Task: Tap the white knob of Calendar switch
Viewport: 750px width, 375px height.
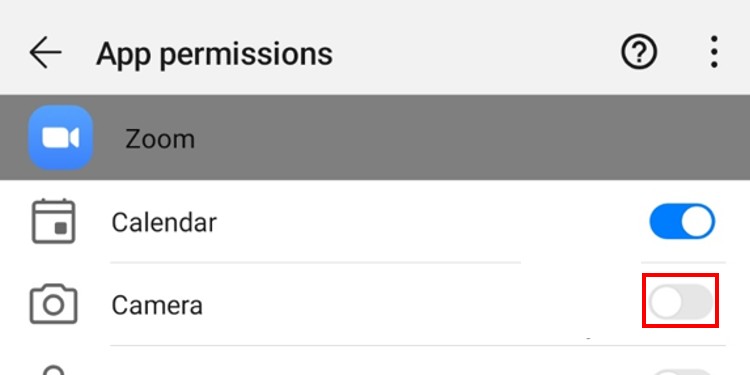Action: pyautogui.click(x=697, y=221)
